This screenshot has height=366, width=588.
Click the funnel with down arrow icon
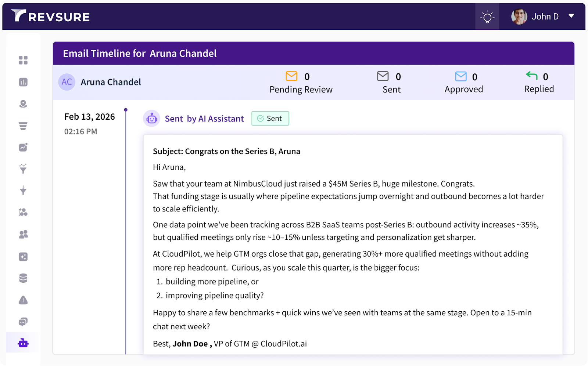[23, 191]
